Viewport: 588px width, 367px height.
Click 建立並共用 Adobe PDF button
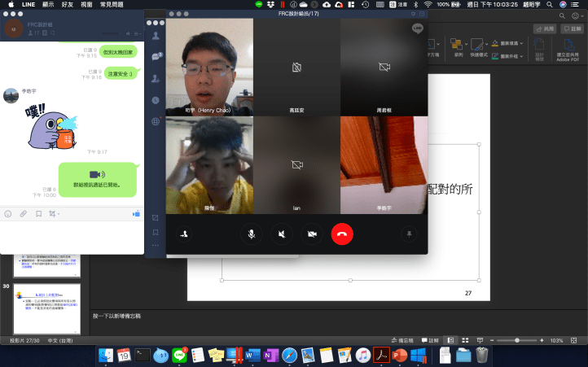click(x=568, y=50)
